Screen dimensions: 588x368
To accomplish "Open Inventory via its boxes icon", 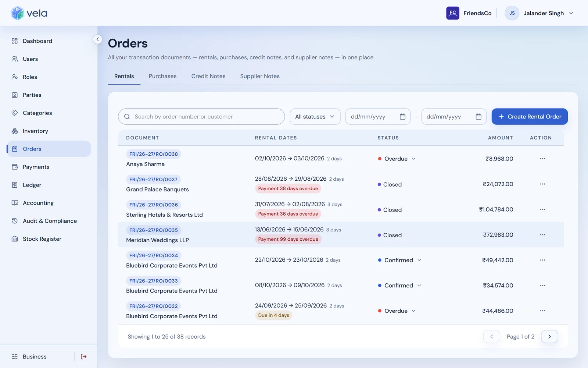I will [x=15, y=131].
